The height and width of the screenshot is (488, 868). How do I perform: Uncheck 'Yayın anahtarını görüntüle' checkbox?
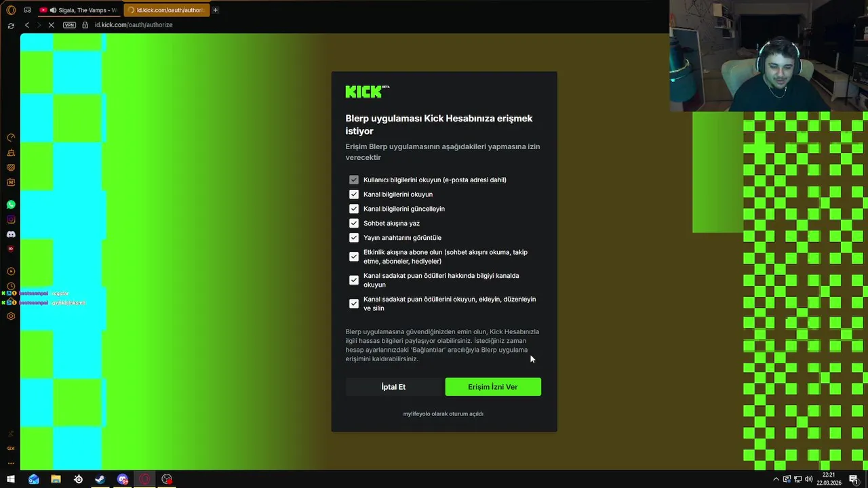click(354, 238)
